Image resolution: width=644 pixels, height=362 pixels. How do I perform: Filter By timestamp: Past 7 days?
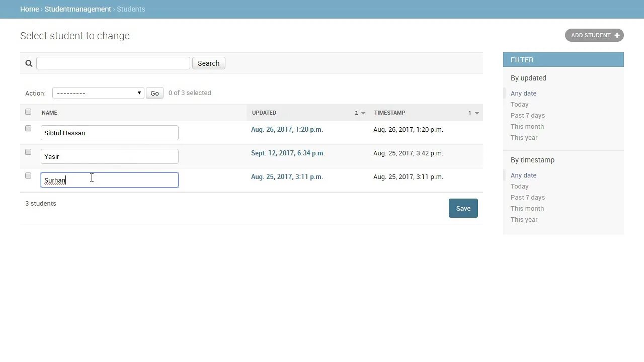point(528,197)
